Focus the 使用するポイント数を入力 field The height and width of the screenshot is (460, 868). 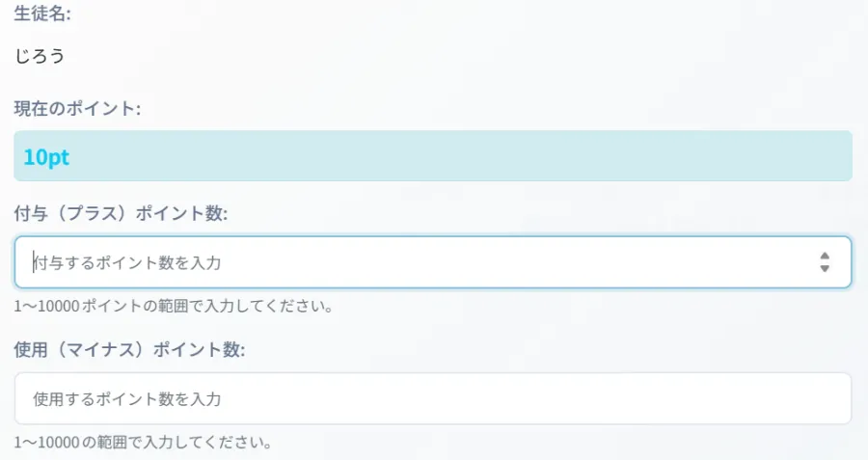127,398
